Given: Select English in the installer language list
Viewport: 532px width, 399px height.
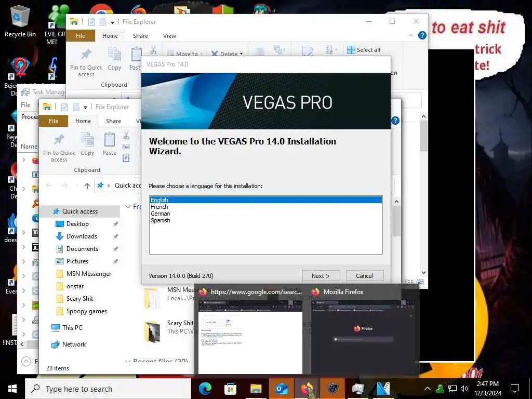Looking at the screenshot, I should [x=265, y=200].
